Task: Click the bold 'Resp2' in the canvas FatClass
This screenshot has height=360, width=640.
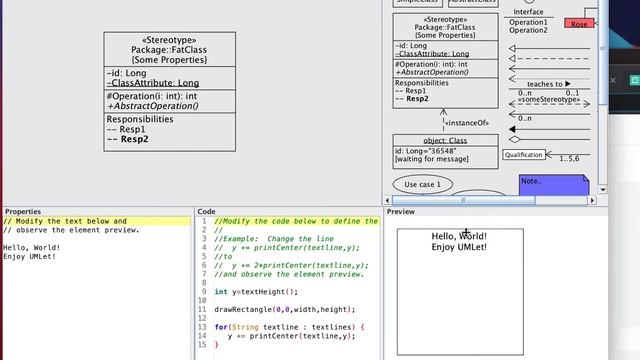Action: click(134, 139)
